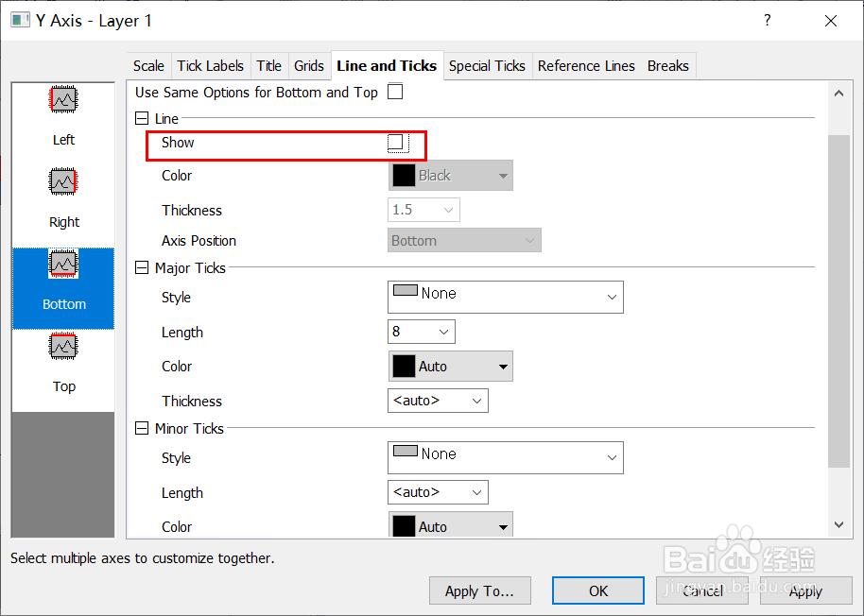Select the Right axis icon
This screenshot has height=616, width=864.
(x=63, y=182)
